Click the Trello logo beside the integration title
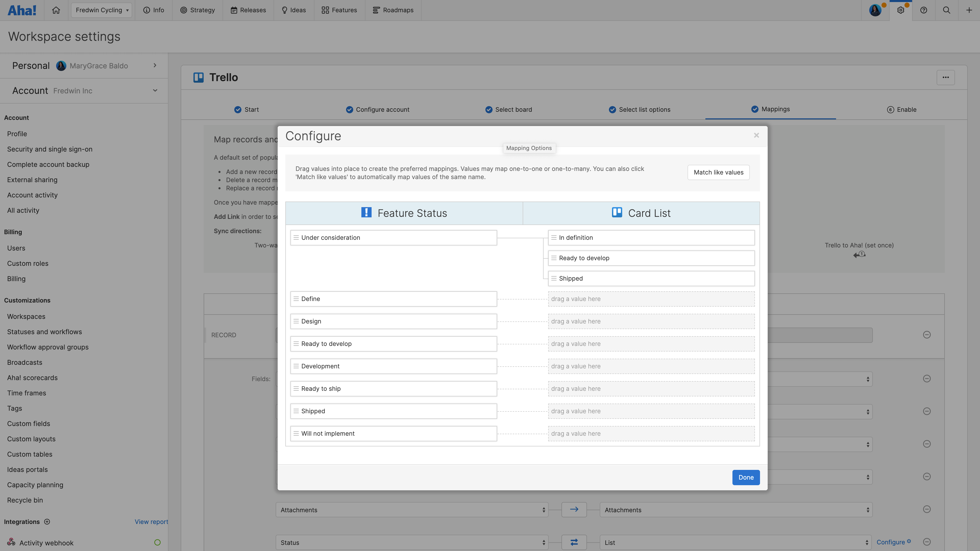 click(x=199, y=77)
